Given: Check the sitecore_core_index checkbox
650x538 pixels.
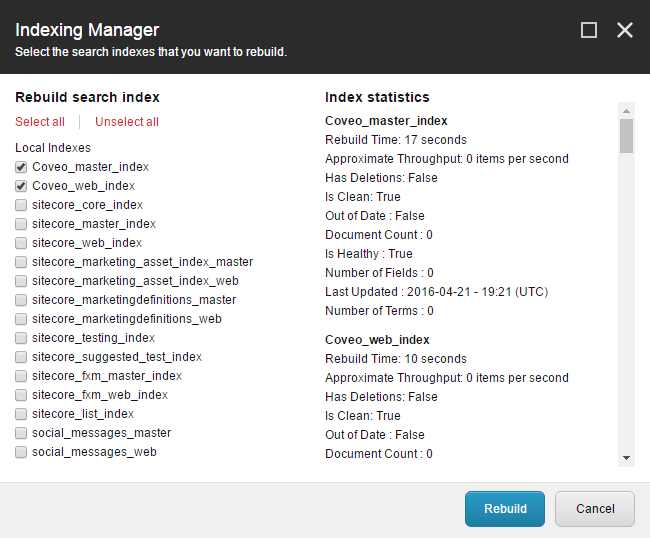Looking at the screenshot, I should click(21, 205).
